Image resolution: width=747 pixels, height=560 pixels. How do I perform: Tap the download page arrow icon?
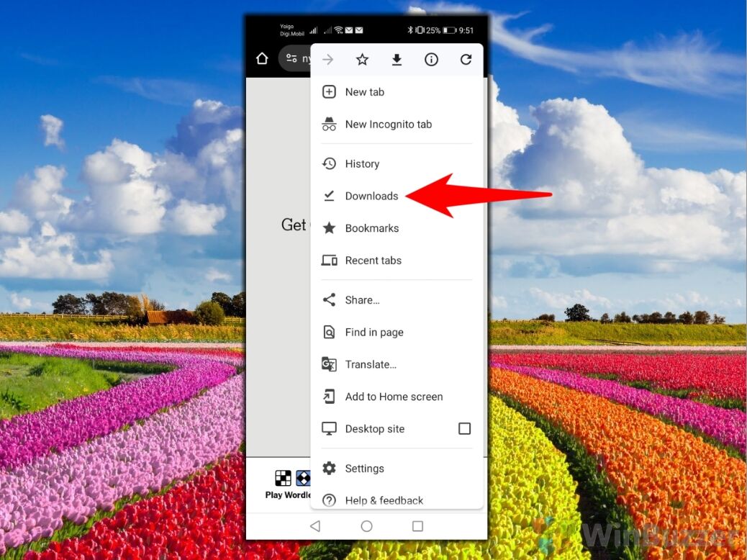tap(397, 60)
